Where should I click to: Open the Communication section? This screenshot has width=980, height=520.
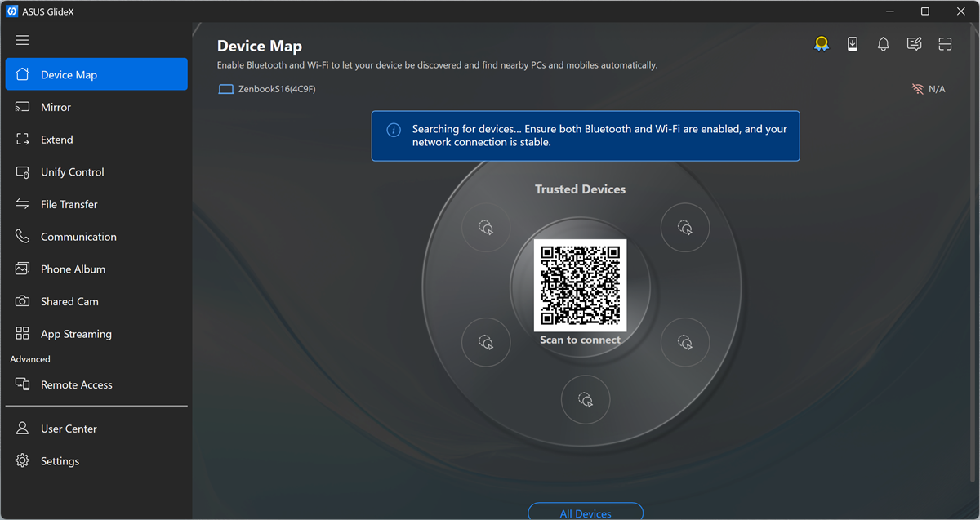[96, 237]
